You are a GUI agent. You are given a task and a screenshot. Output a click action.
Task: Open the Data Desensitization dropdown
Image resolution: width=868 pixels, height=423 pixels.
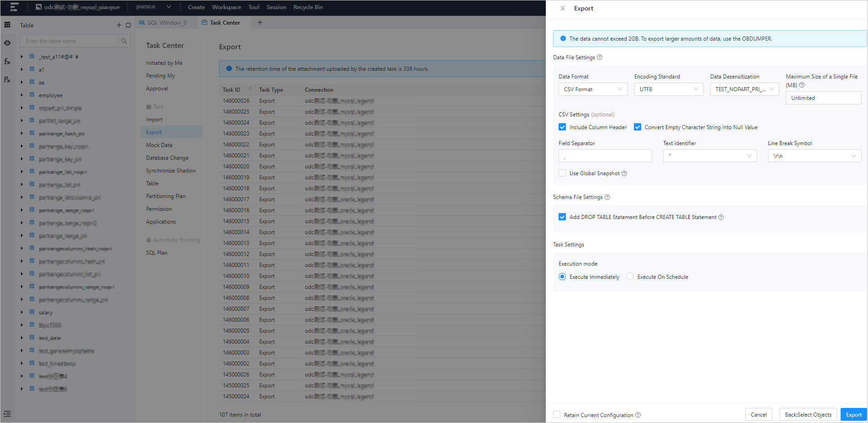point(745,89)
